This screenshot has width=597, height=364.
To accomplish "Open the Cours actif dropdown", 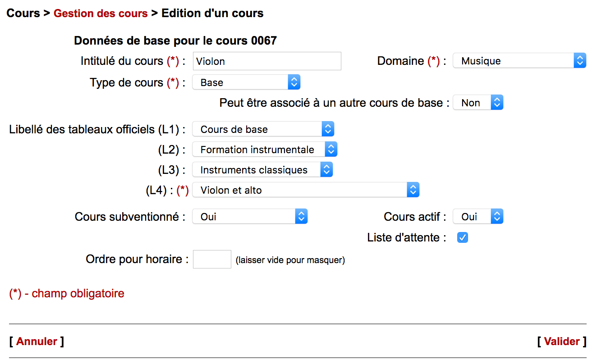I will tap(478, 217).
